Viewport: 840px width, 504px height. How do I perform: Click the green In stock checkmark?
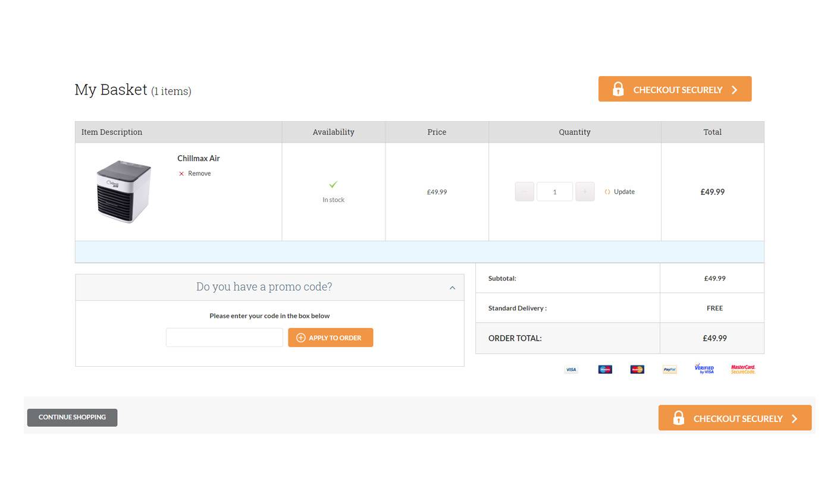[x=333, y=184]
